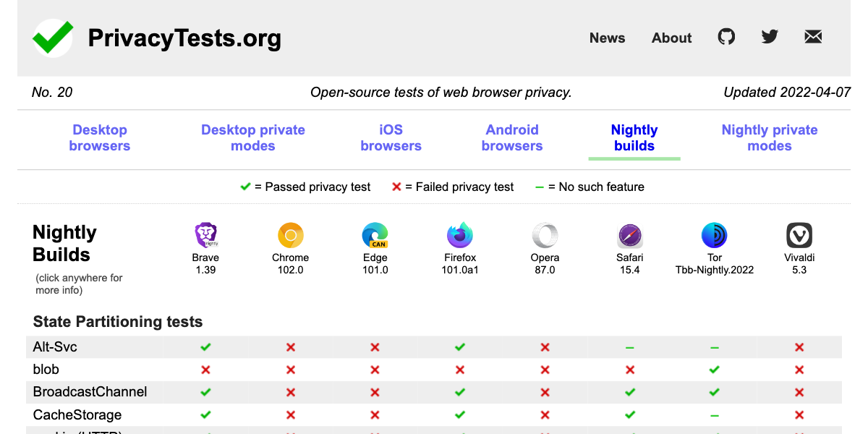Click the PrivacyTests.org checkmark logo

pyautogui.click(x=52, y=38)
